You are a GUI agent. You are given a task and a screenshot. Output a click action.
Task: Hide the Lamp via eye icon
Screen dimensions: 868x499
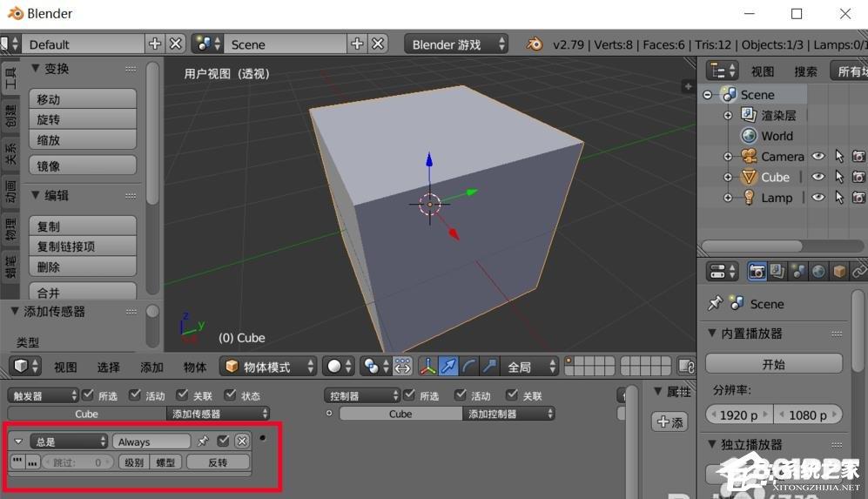tap(818, 197)
